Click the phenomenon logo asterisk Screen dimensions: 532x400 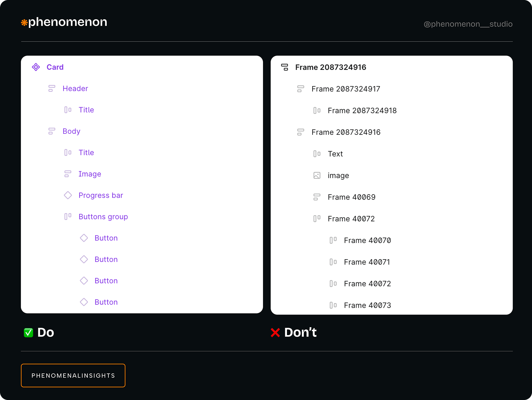click(x=24, y=23)
